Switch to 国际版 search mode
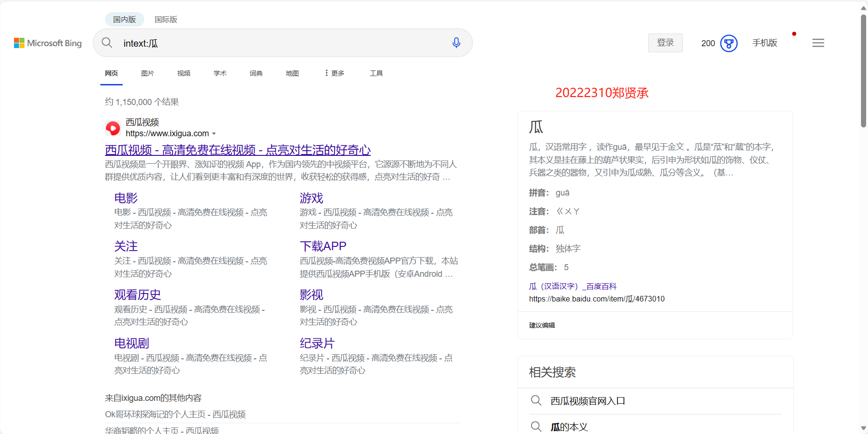 (166, 20)
